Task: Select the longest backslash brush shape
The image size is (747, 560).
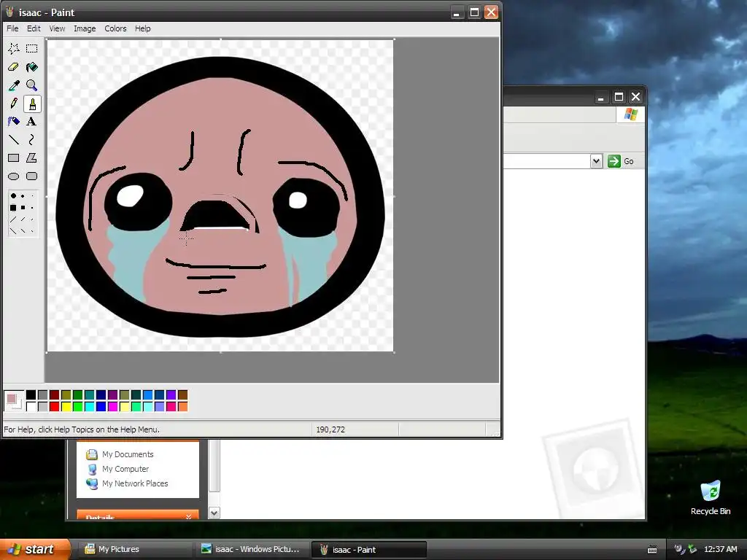Action: [x=13, y=231]
